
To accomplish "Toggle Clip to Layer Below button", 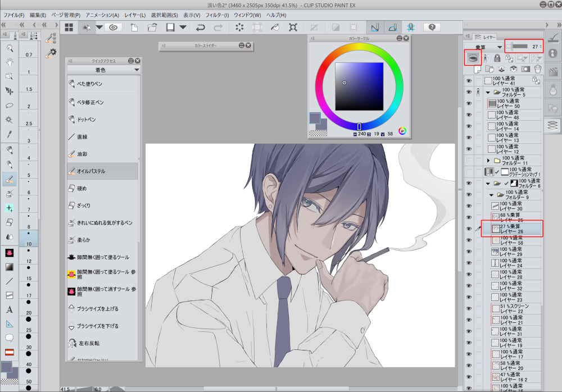I will [x=474, y=57].
